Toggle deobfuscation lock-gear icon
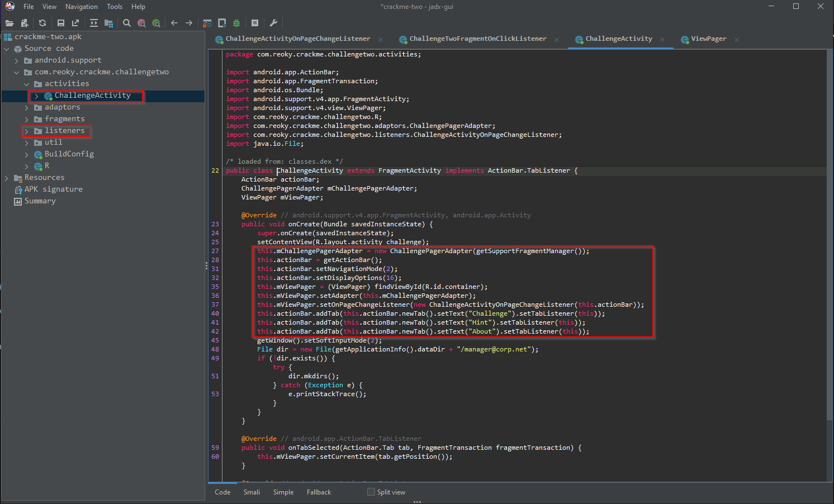This screenshot has width=834, height=504. coord(207,23)
